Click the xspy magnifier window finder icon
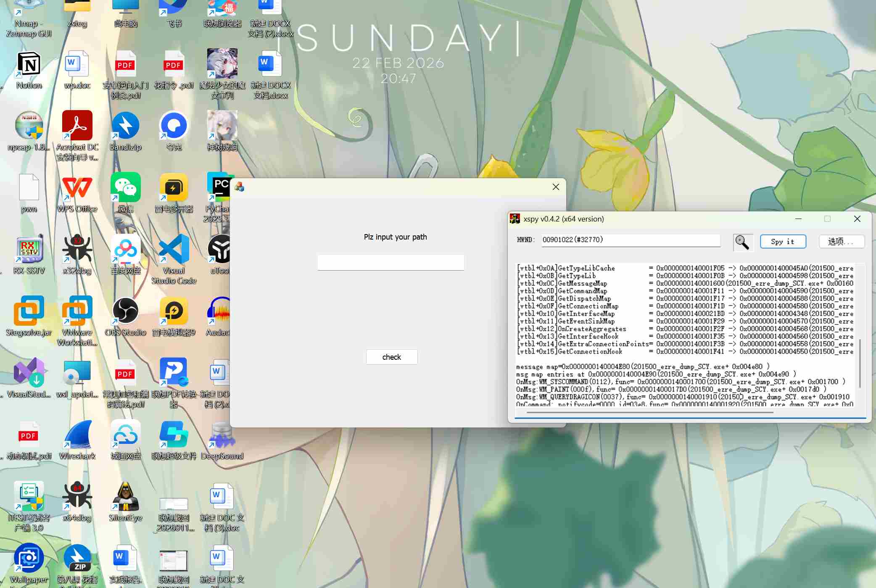 [742, 242]
